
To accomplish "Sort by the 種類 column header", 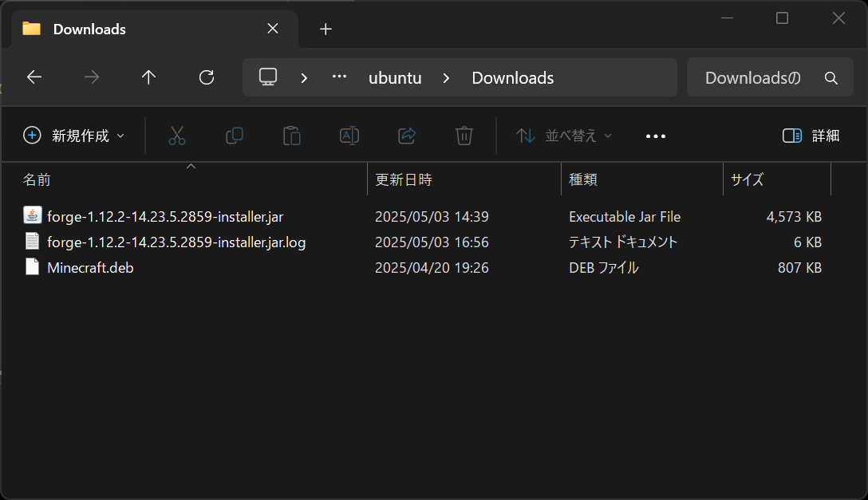I will point(642,179).
